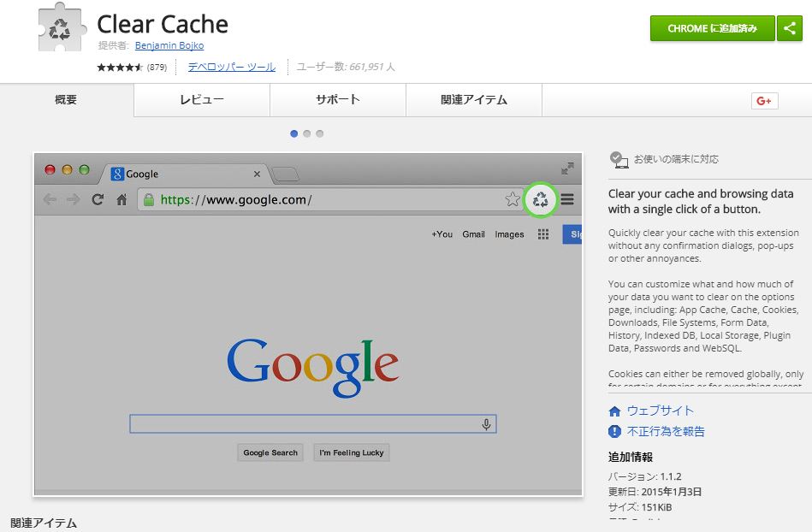Open the 概要 tab

(67, 100)
